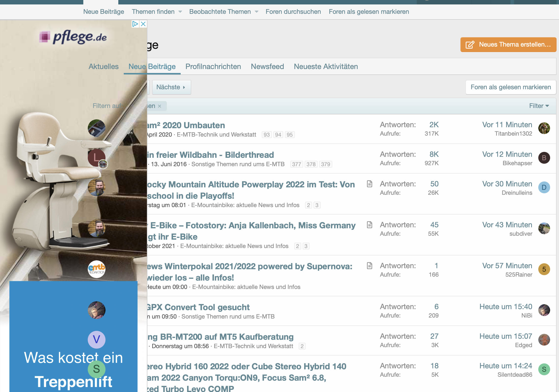
Task: Open Dreinulleins' 'D' avatar
Action: [x=544, y=187]
